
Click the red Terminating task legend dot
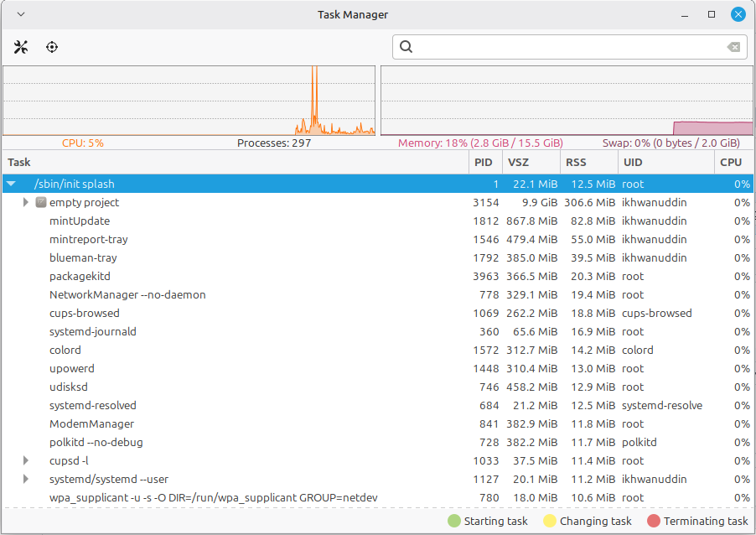coord(653,521)
